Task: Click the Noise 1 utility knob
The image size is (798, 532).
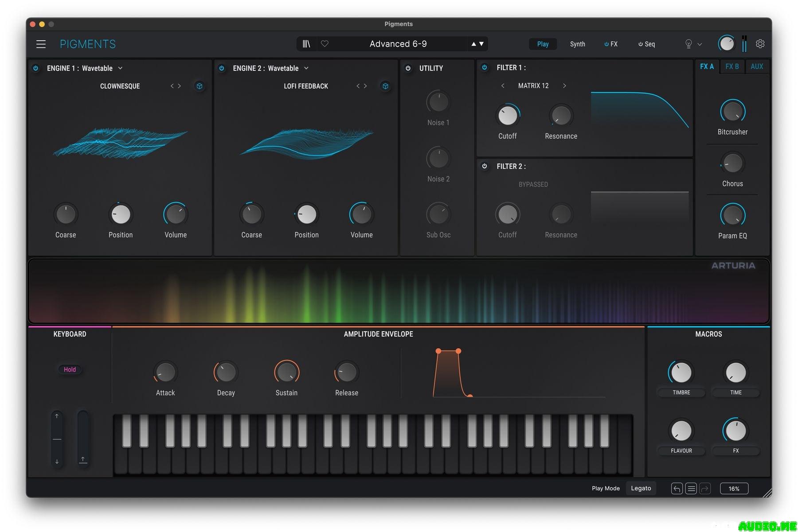Action: pos(438,102)
